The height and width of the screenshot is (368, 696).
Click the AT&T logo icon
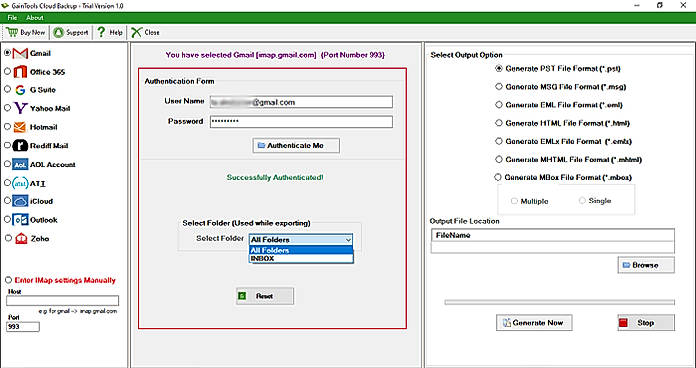(x=20, y=183)
